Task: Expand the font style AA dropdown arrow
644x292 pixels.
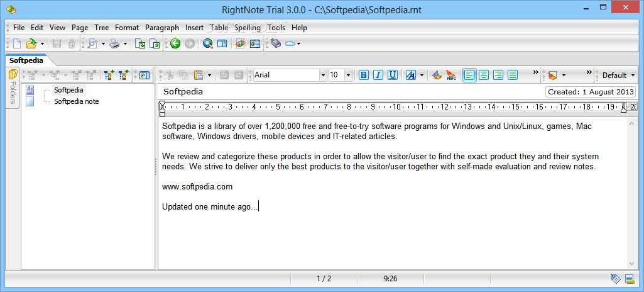Action: coord(422,76)
